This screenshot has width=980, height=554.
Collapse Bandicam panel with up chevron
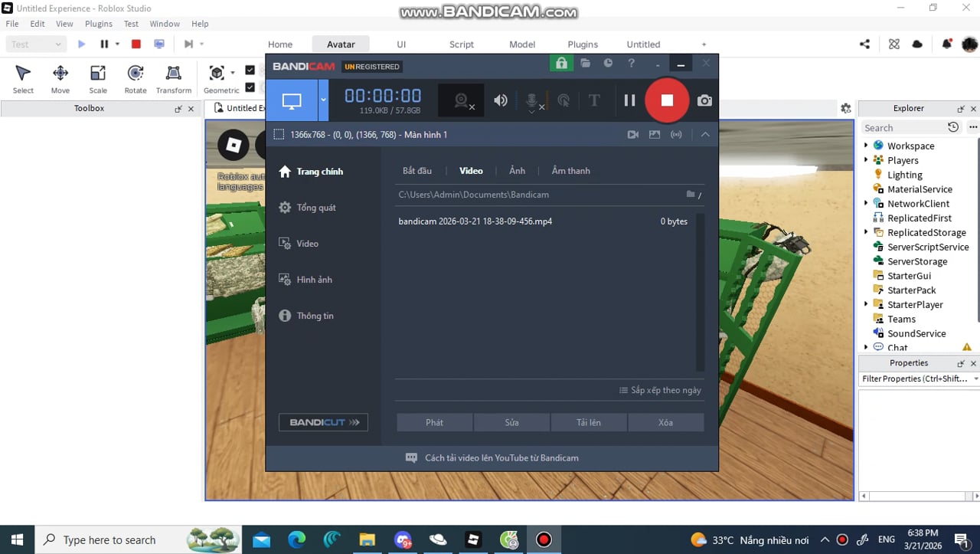pos(705,134)
